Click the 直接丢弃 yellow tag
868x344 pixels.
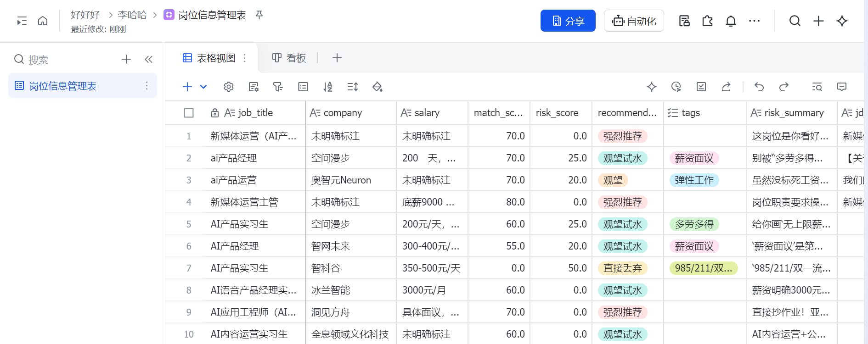coord(623,268)
